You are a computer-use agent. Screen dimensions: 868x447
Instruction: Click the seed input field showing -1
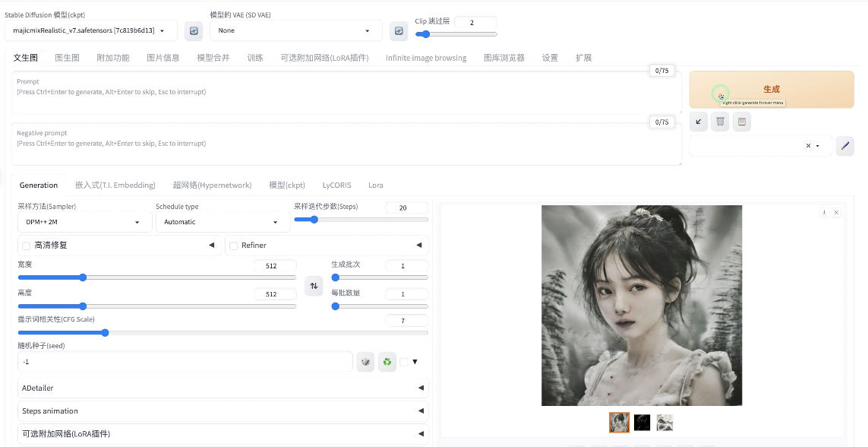185,362
